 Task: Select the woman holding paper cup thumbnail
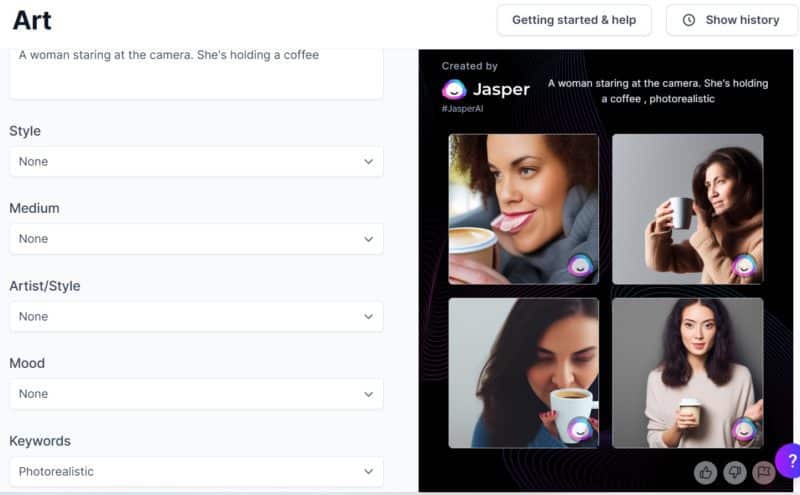pyautogui.click(x=688, y=373)
